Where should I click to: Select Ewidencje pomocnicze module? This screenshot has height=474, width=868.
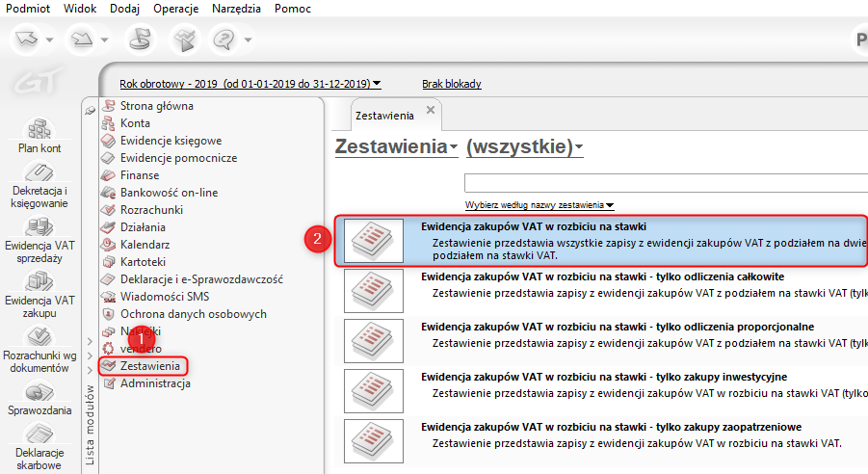click(179, 158)
